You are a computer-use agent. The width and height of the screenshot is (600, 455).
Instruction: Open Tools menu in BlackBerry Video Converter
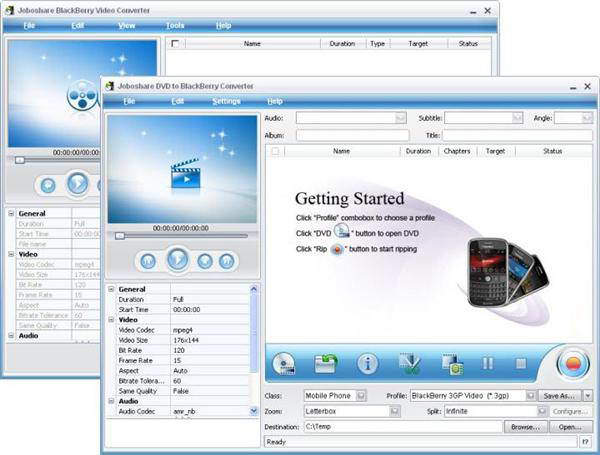coord(175,25)
